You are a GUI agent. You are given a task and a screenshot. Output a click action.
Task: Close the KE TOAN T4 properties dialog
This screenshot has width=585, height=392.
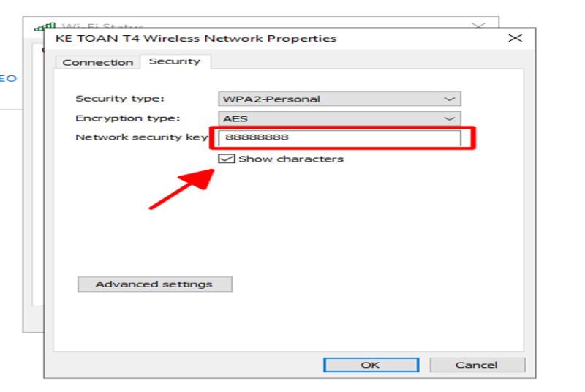tap(515, 38)
